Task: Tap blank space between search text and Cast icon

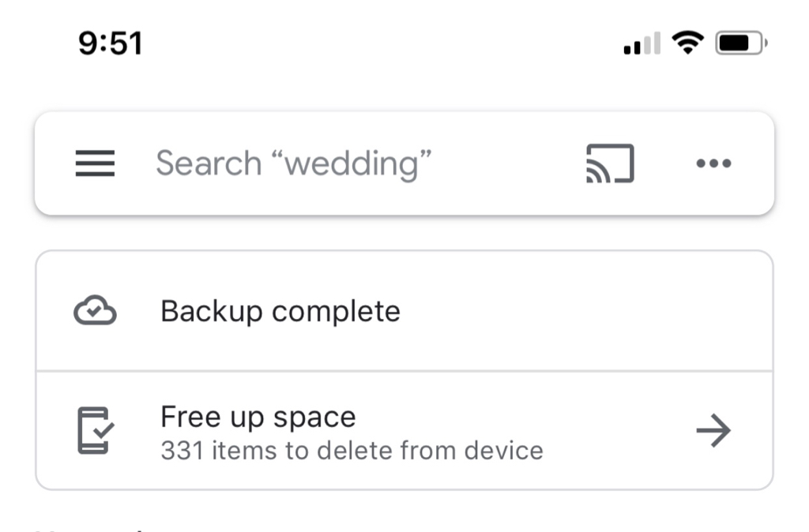Action: (x=508, y=163)
